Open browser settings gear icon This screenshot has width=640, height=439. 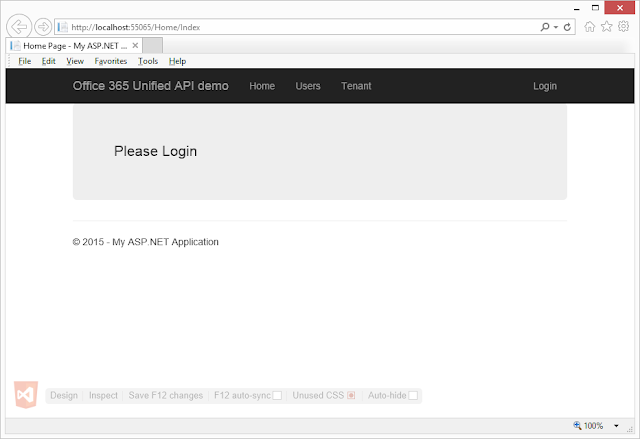pos(623,27)
